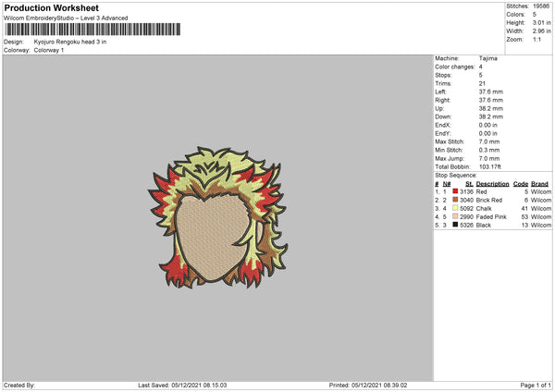Click the 'Stop Sequence:' heading
Image resolution: width=555 pixels, height=392 pixels.
point(456,176)
